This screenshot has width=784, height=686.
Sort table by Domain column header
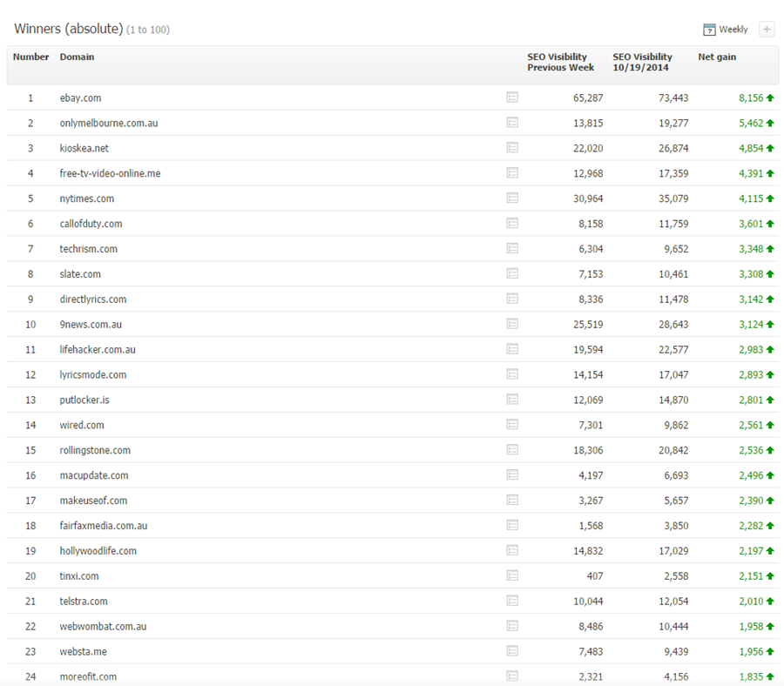tap(77, 57)
